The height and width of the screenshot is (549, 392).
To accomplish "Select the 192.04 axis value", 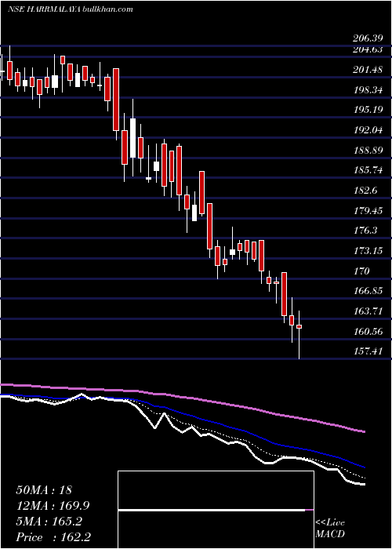I will pos(367,130).
